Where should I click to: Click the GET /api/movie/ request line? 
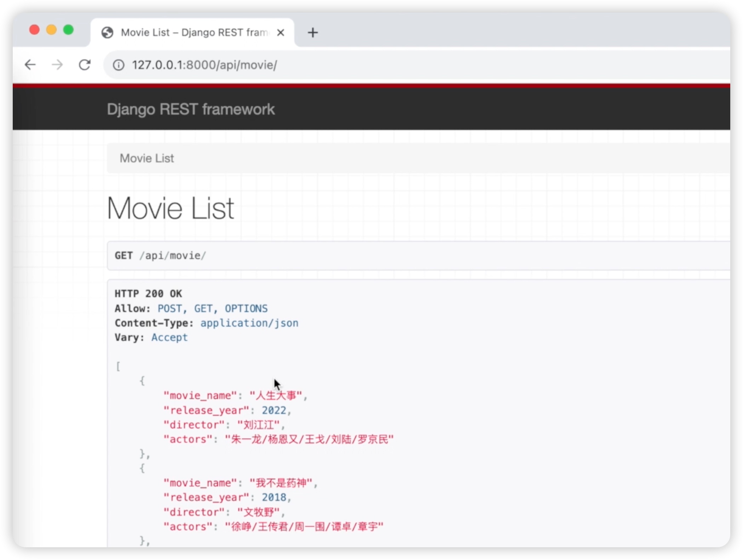pos(160,256)
